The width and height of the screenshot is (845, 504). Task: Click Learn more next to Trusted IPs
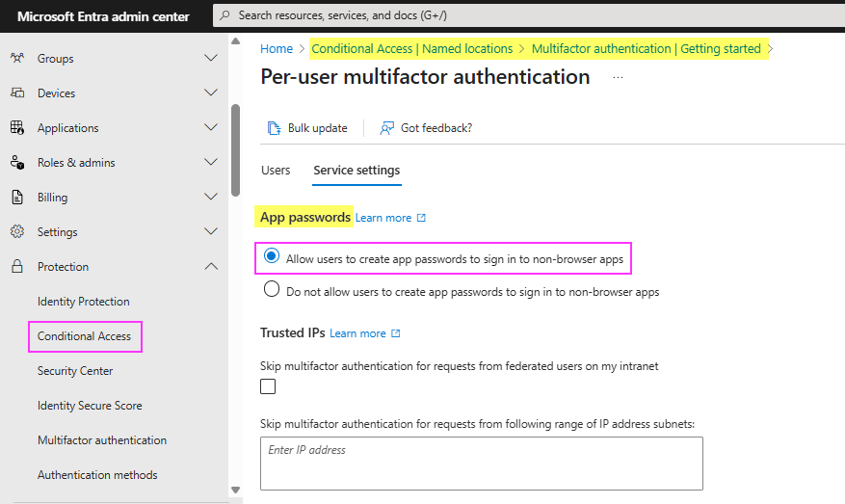click(357, 333)
